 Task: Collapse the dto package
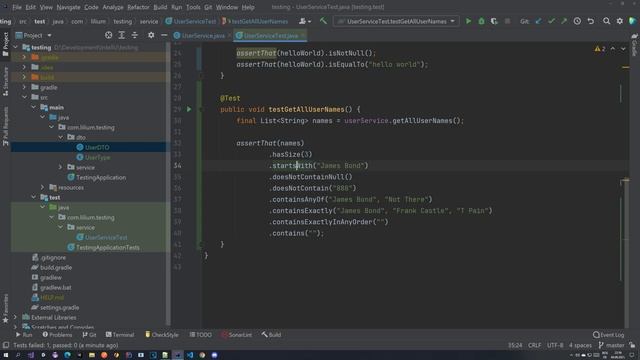60,137
